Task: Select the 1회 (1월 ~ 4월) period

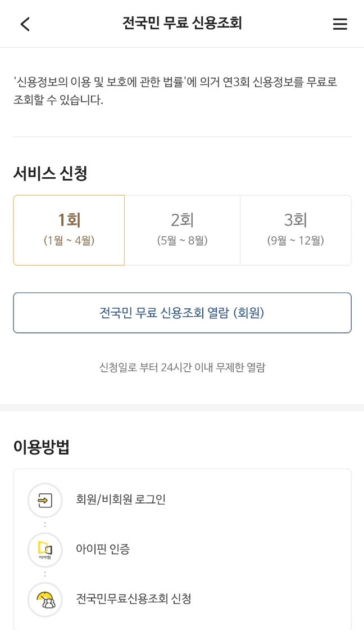Action: pyautogui.click(x=69, y=229)
